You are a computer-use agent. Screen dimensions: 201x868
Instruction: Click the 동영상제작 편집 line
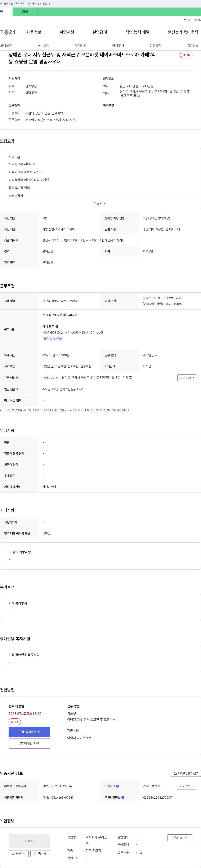19,188
